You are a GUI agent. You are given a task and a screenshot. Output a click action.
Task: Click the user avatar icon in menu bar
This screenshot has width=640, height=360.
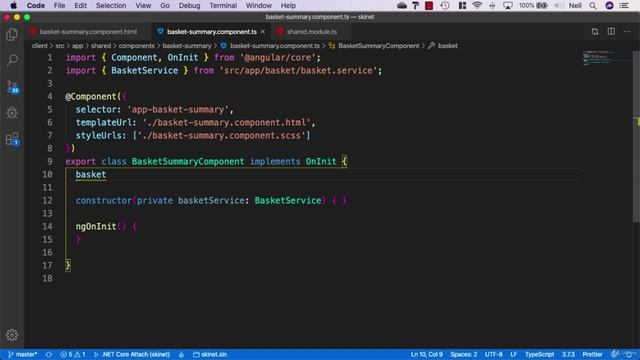609,5
